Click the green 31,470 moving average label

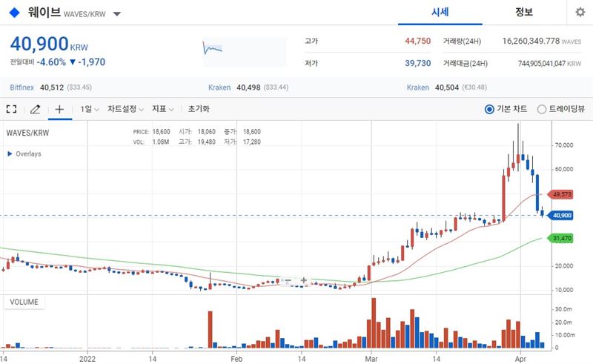pyautogui.click(x=563, y=238)
